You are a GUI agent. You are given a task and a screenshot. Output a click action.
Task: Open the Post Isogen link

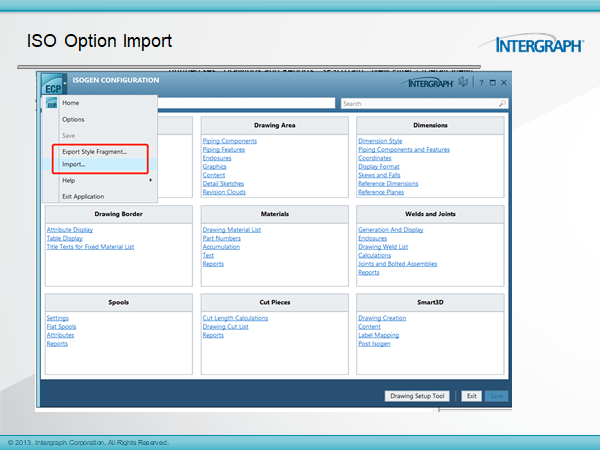[x=374, y=344]
